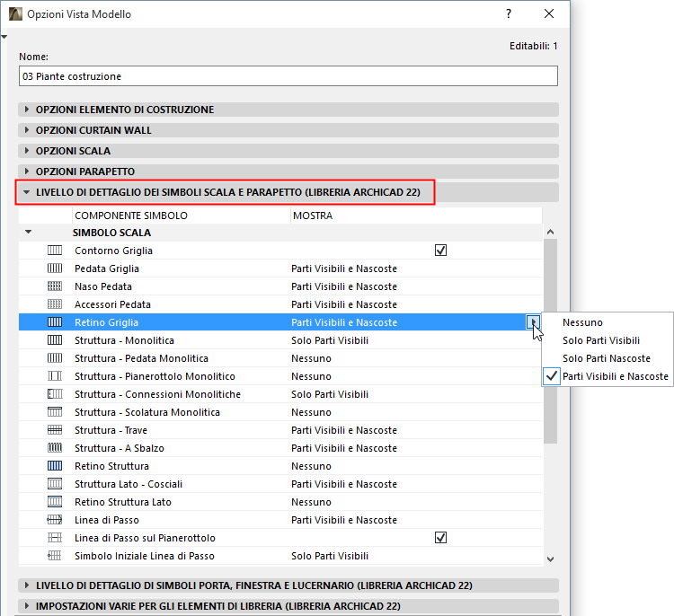This screenshot has height=616, width=674.
Task: Open the help question mark button
Action: tap(509, 13)
